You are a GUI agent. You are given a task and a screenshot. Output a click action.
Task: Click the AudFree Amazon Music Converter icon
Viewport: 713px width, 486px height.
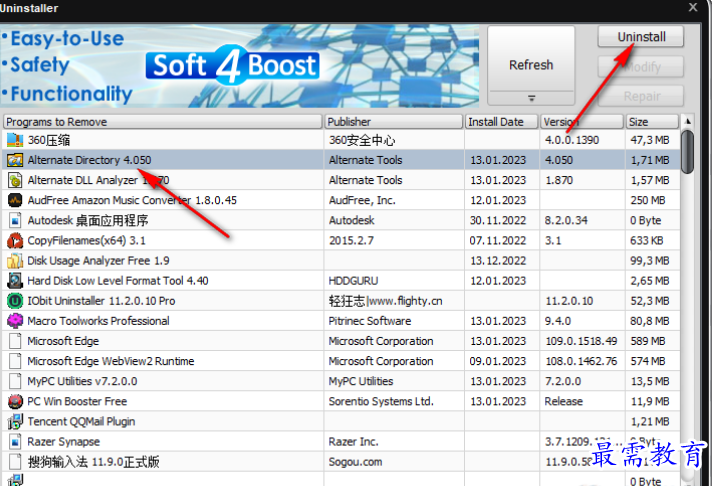15,200
